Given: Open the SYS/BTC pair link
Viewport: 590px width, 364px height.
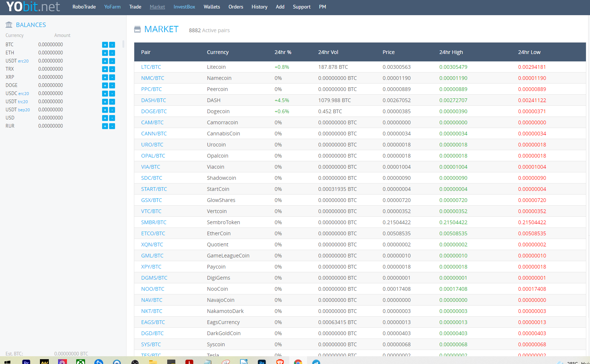Looking at the screenshot, I should click(x=151, y=344).
